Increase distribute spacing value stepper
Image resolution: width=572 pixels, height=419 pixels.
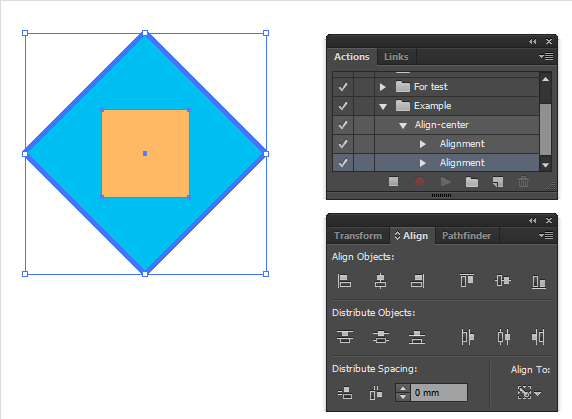click(x=403, y=388)
